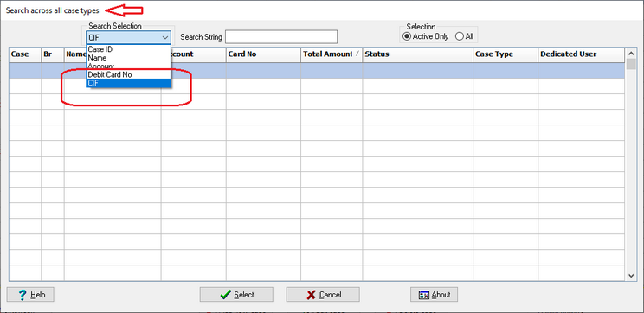Image resolution: width=644 pixels, height=313 pixels.
Task: Sort by the Br column header
Action: [x=53, y=54]
